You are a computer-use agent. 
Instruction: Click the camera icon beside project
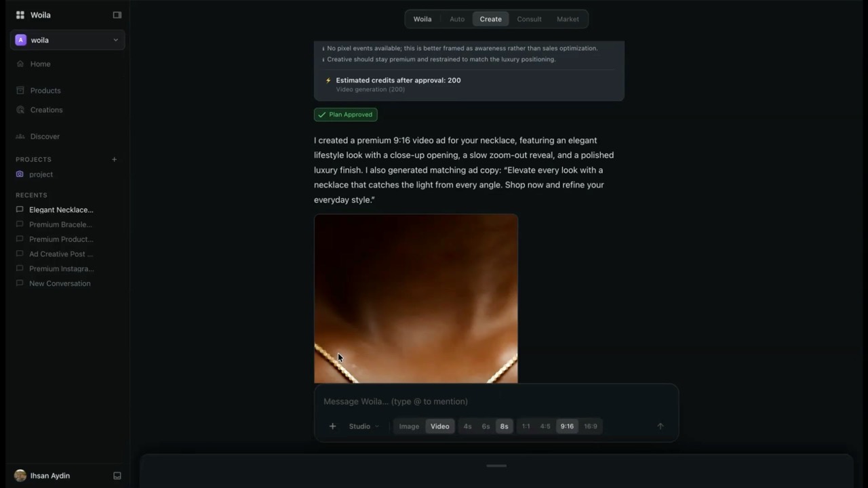20,174
